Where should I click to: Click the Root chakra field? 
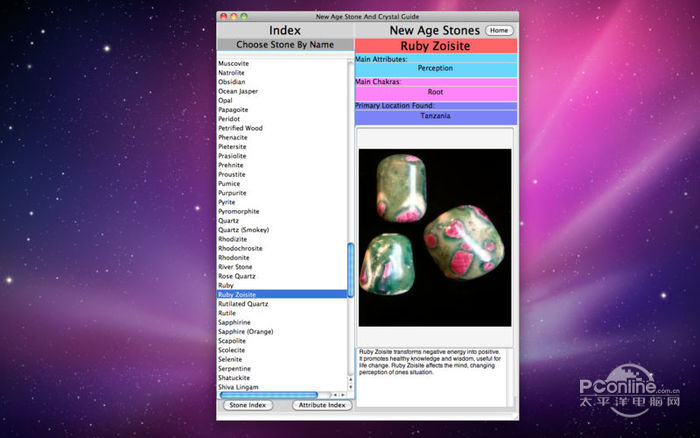click(x=436, y=92)
